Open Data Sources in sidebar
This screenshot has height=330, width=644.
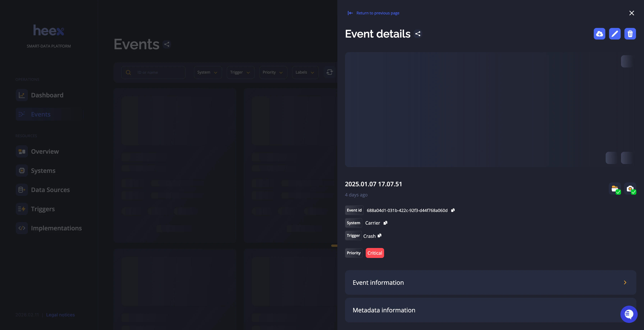tap(50, 190)
